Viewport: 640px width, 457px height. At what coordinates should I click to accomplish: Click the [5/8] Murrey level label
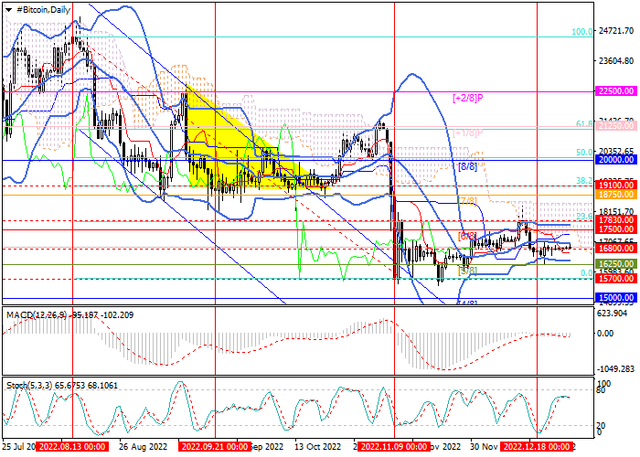(x=467, y=270)
